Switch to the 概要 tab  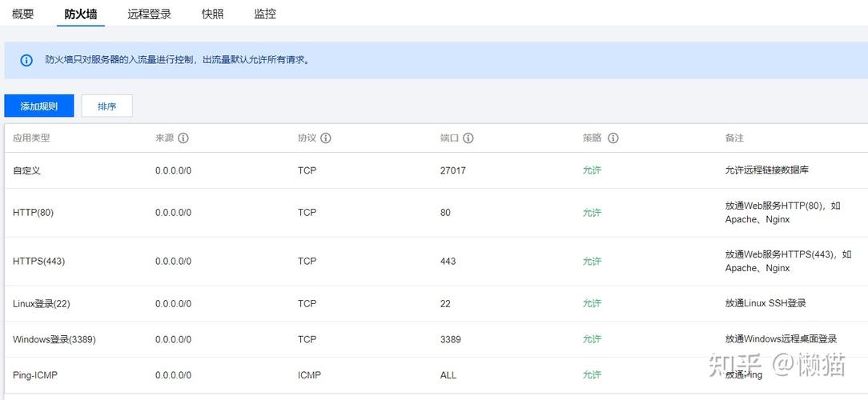point(23,14)
